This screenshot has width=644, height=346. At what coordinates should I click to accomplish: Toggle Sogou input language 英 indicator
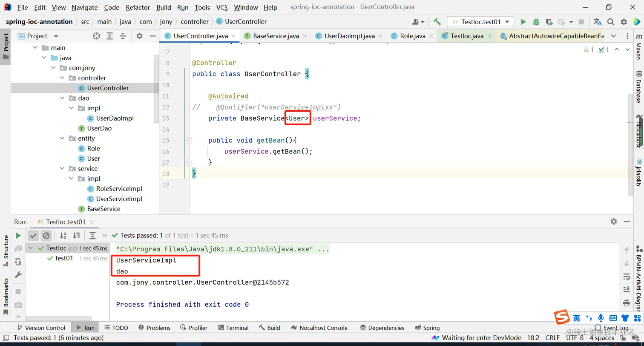[x=577, y=318]
